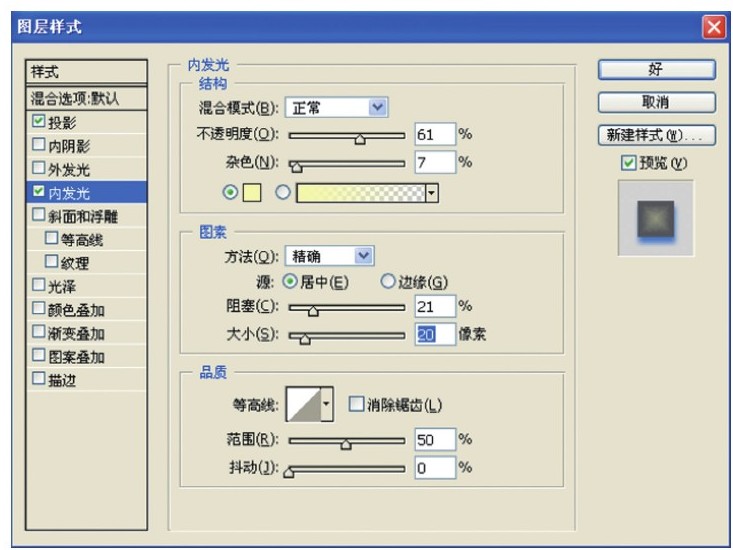733x550 pixels.
Task: Open the gradient picker dropdown arrow
Action: 432,193
